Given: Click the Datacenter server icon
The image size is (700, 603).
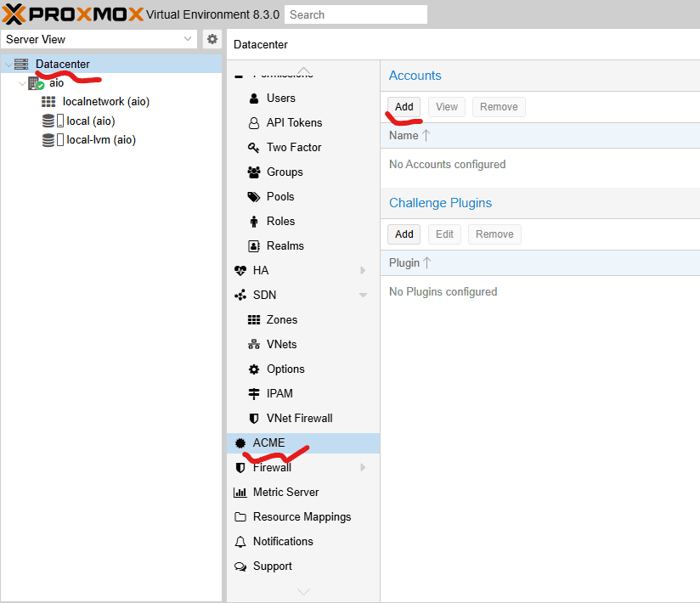Looking at the screenshot, I should (21, 65).
